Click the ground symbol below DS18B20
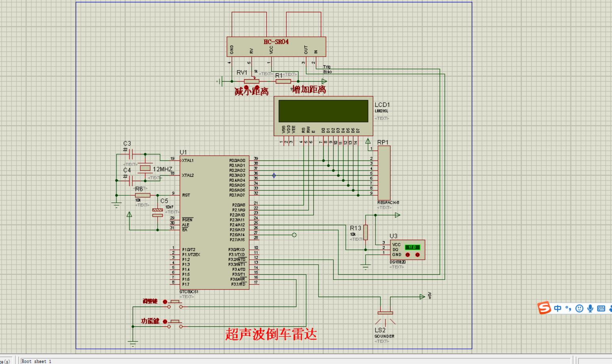The width and height of the screenshot is (612, 364). (365, 267)
